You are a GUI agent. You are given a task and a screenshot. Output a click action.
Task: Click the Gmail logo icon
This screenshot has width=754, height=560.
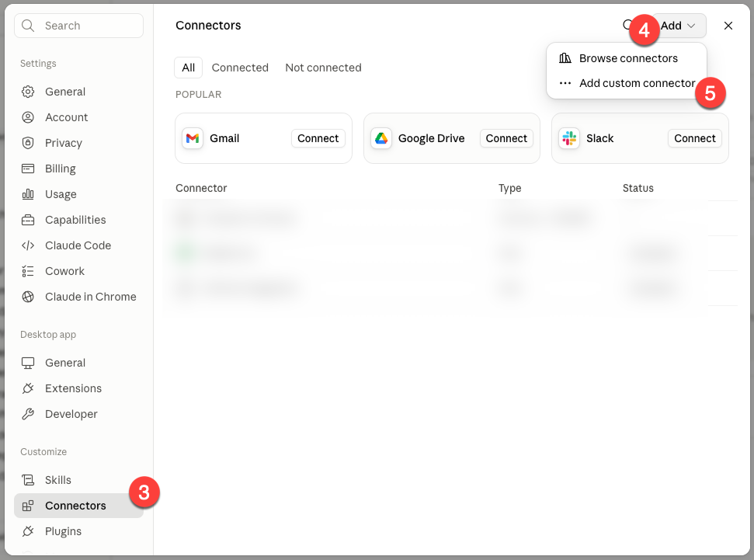(193, 138)
